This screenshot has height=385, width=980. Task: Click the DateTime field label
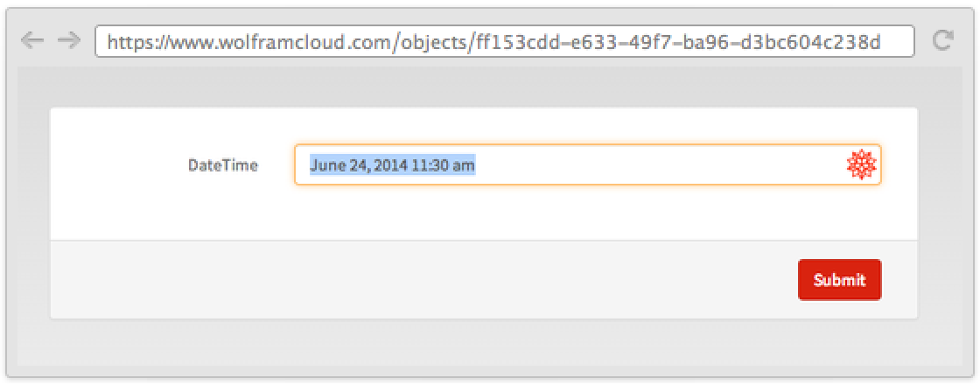222,165
